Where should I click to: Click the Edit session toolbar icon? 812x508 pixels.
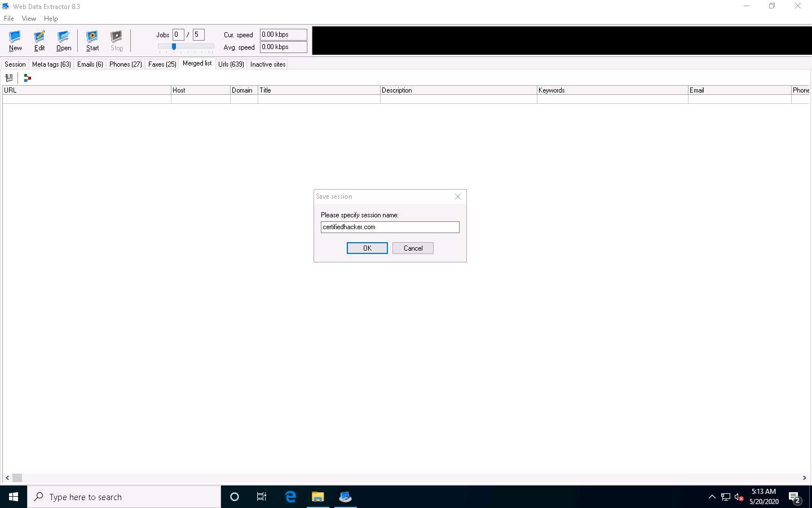click(39, 41)
